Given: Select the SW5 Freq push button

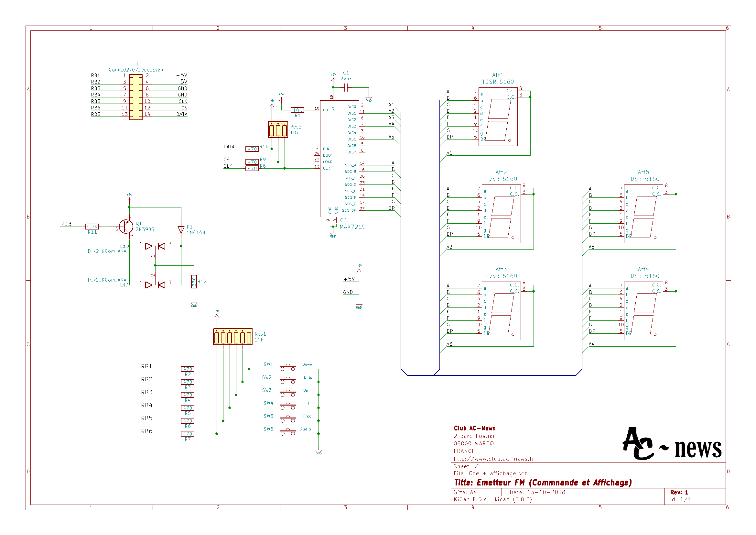Looking at the screenshot, I should [288, 419].
